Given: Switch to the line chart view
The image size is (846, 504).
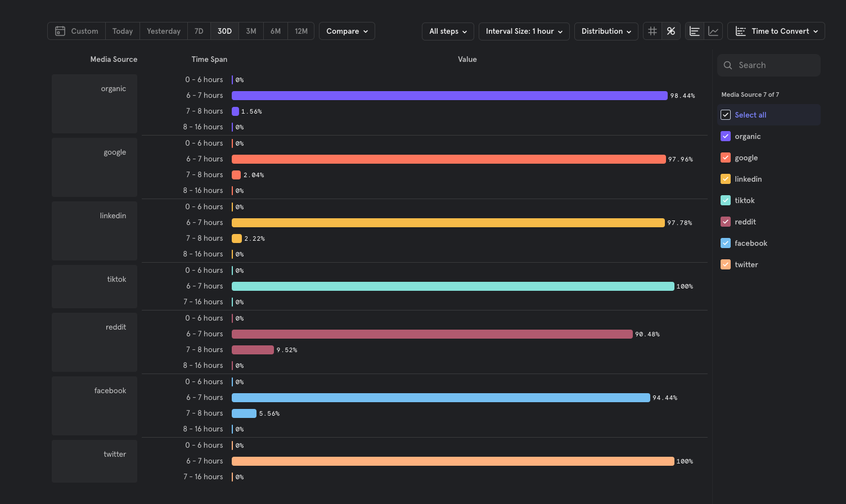Looking at the screenshot, I should (x=713, y=31).
